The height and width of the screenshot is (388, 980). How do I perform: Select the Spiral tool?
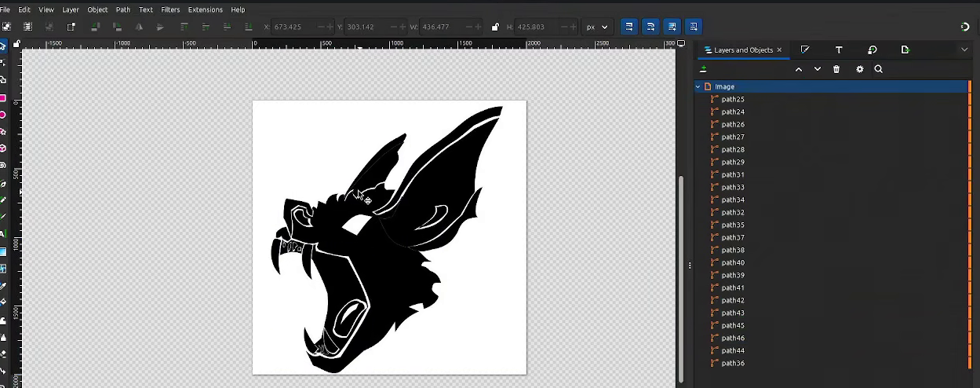click(3, 166)
